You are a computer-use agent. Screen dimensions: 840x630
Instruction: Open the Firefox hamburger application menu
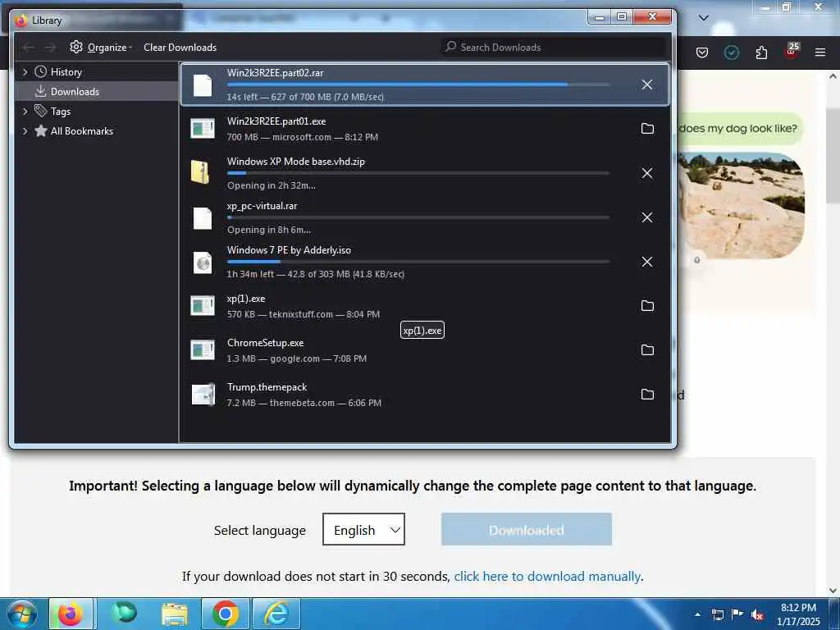tap(820, 52)
